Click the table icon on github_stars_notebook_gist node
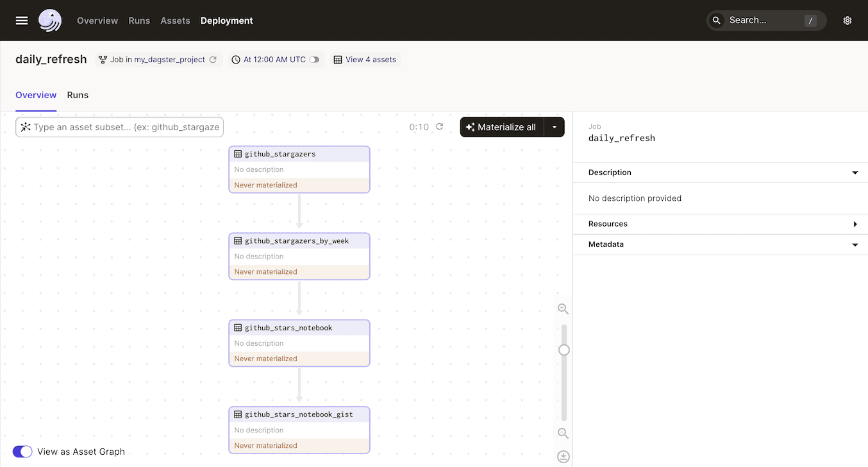 click(238, 414)
